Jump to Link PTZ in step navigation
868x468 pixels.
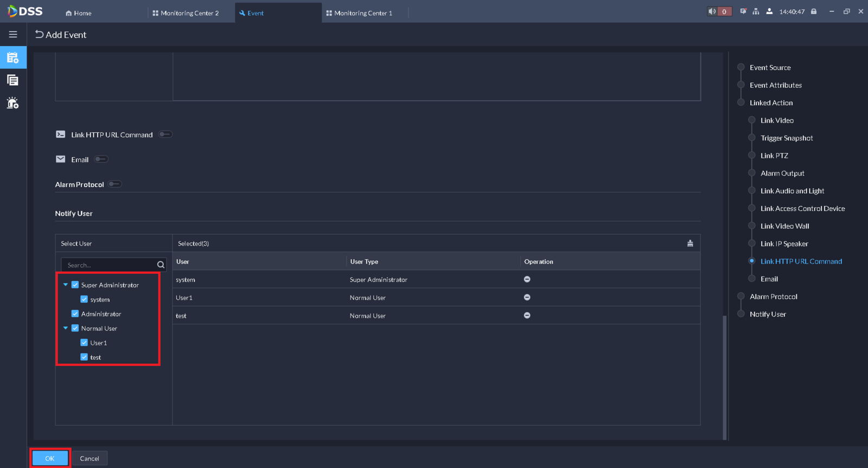[x=774, y=156]
